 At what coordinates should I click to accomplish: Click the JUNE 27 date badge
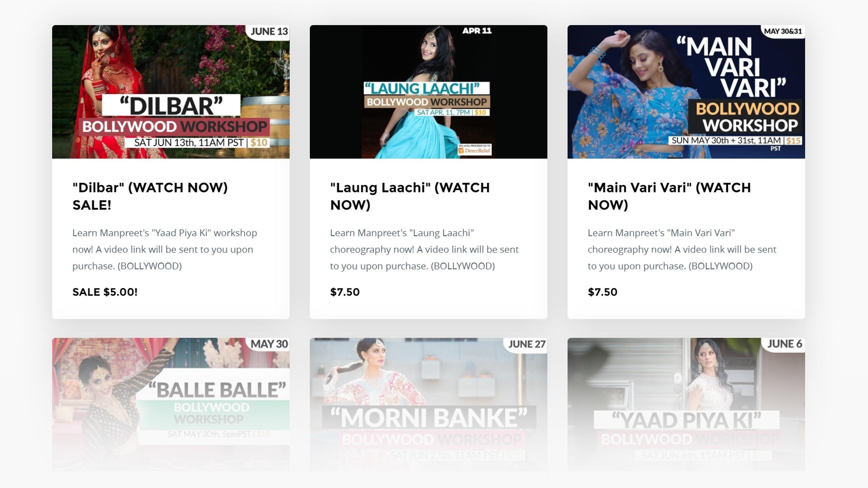click(x=527, y=344)
